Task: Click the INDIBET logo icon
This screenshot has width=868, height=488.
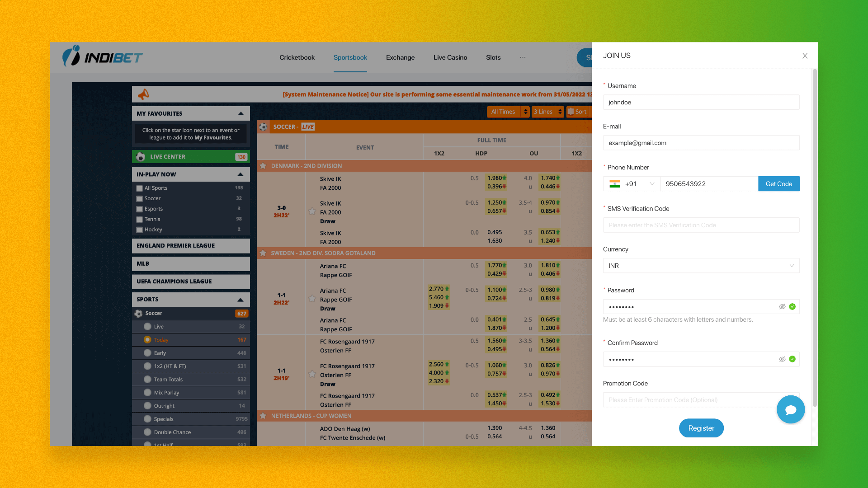Action: pos(72,57)
